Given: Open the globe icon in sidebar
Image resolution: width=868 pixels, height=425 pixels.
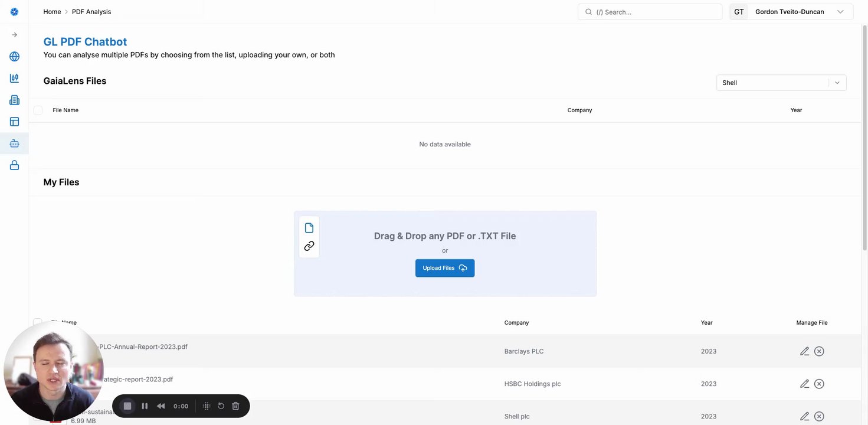Looking at the screenshot, I should 14,57.
